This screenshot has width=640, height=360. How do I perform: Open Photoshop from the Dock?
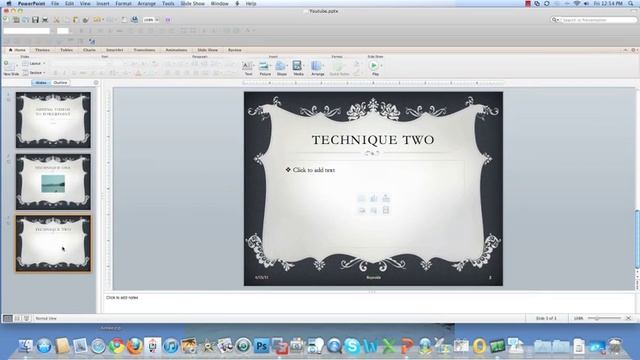(262, 346)
